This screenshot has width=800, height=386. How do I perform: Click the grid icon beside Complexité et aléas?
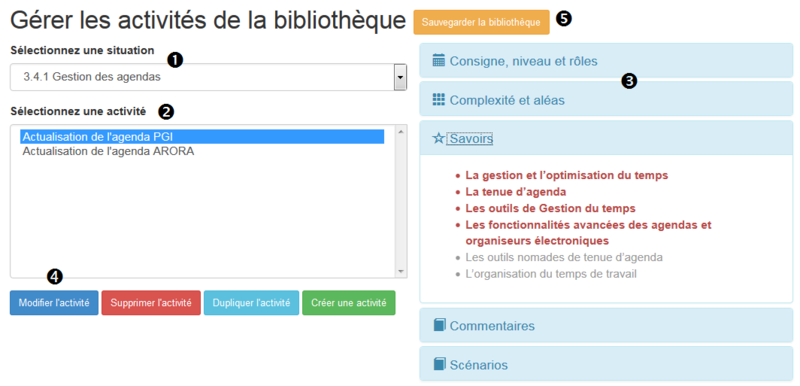(x=438, y=99)
